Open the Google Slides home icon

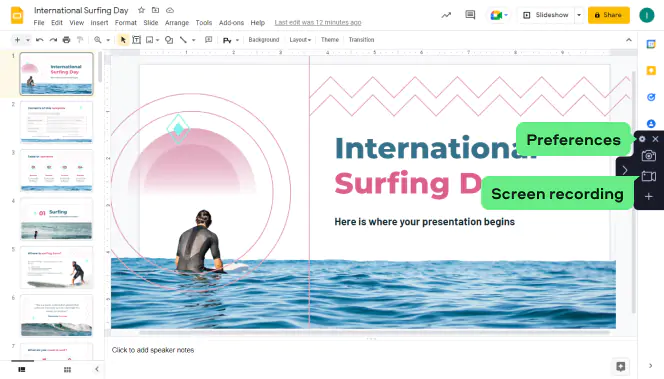coord(17,16)
